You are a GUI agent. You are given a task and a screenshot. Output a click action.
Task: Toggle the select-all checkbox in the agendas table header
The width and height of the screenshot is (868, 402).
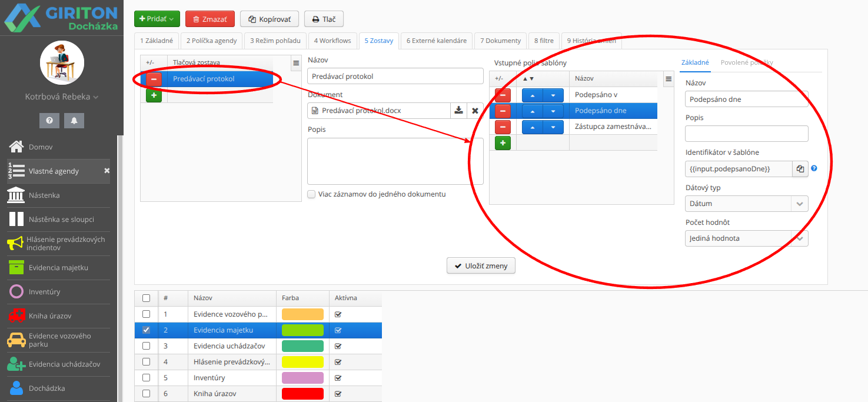click(146, 298)
